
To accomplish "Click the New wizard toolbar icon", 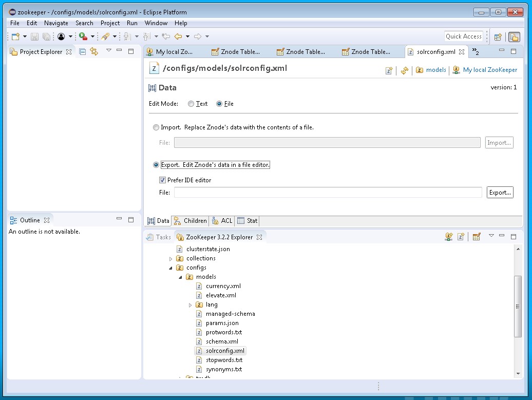I will (15, 36).
